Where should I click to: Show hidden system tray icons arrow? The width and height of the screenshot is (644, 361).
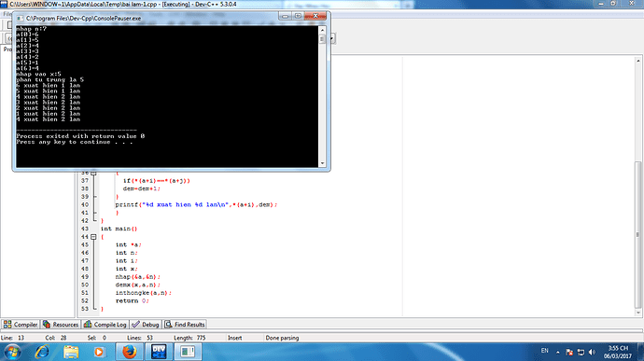point(558,352)
